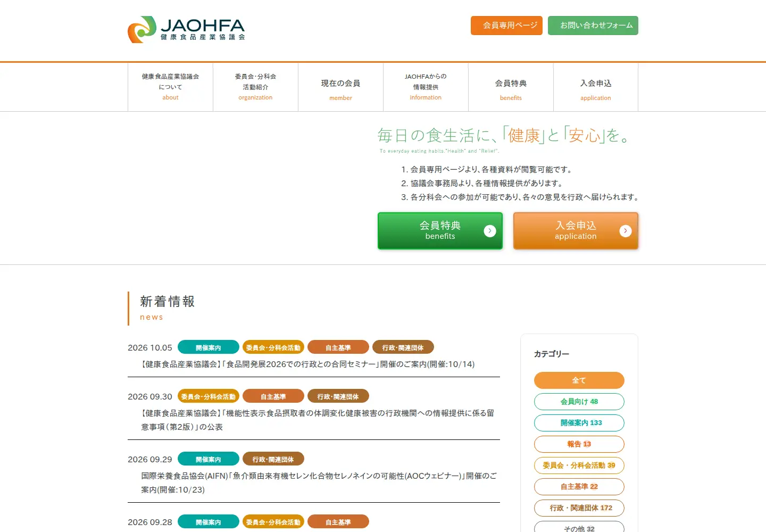Click the 2026 10.05 date text
766x532 pixels.
150,348
